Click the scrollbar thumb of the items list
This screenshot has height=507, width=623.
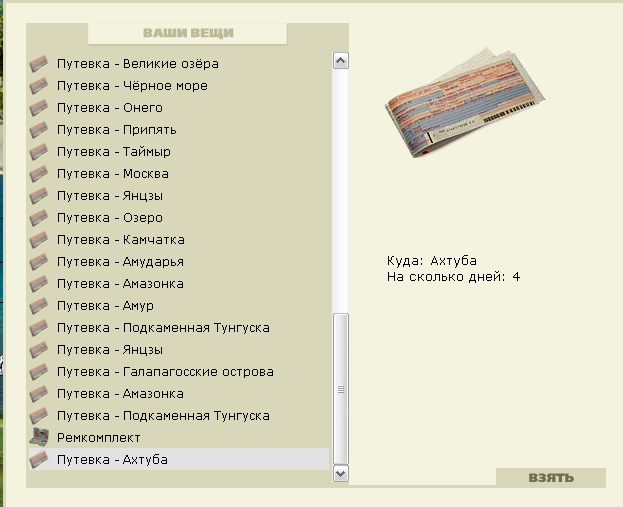341,389
